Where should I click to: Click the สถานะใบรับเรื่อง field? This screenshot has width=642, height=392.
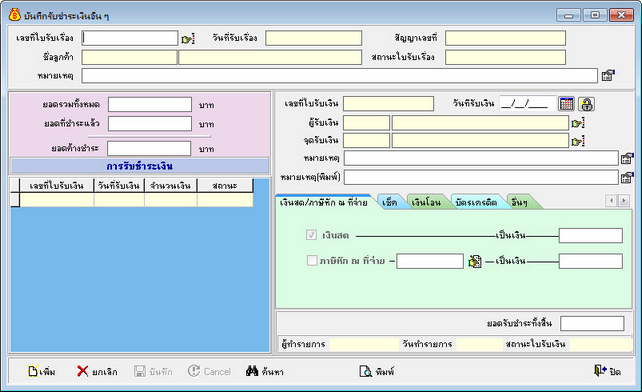click(506, 57)
